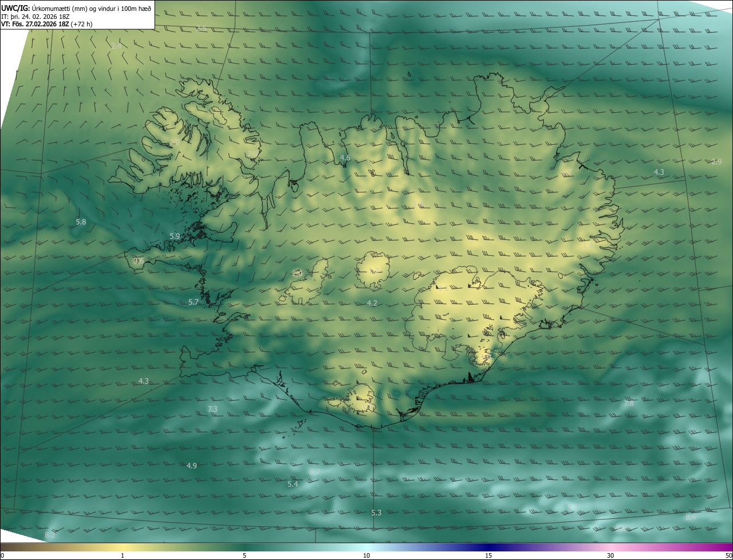Click the 1 tick on color scale
Viewport: 733px width, 560px height.
click(123, 555)
